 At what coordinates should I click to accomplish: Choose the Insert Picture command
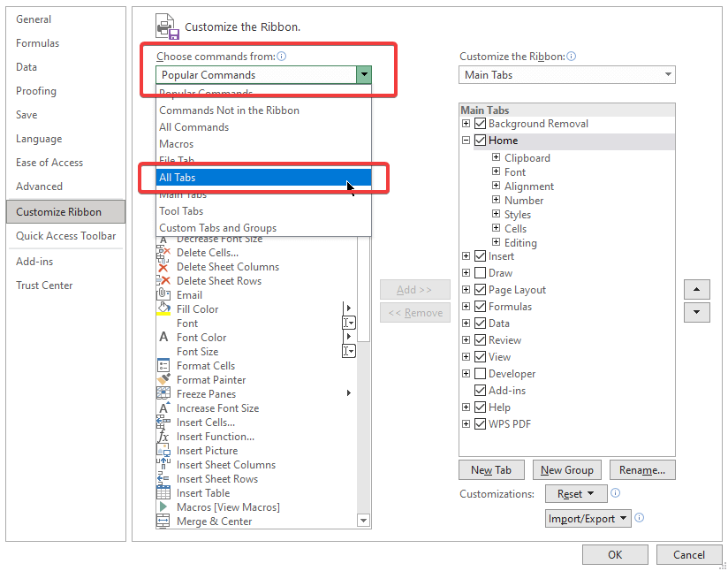[x=204, y=450]
